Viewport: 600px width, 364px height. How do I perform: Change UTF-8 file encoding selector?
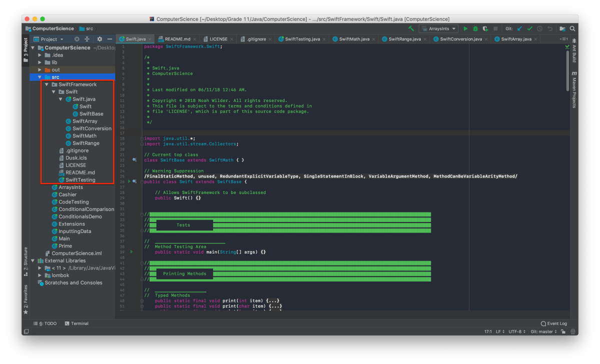pyautogui.click(x=516, y=331)
